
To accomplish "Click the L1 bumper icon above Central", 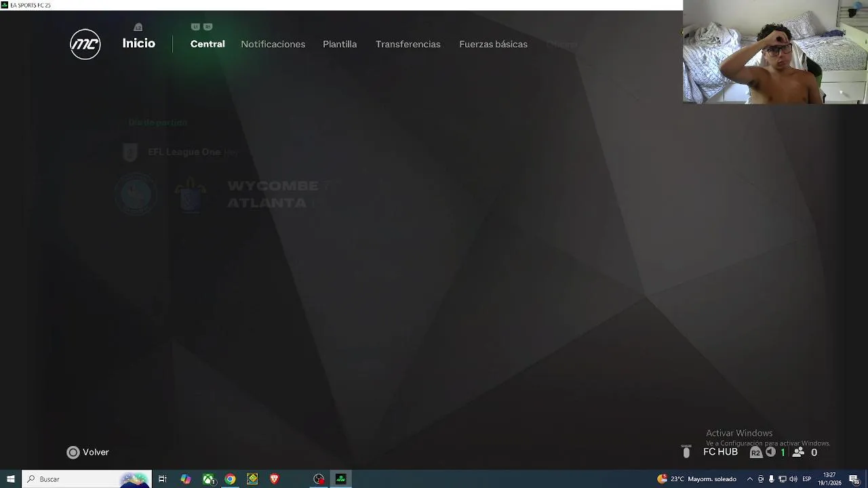I will (x=195, y=27).
